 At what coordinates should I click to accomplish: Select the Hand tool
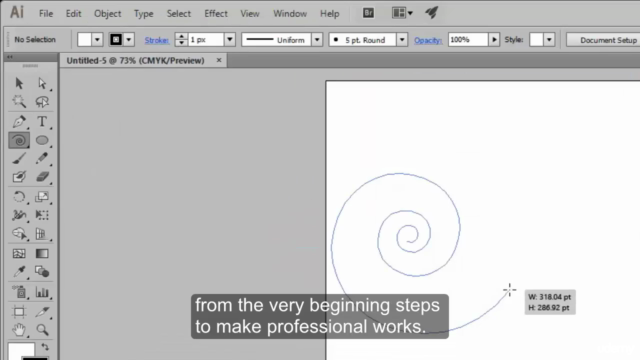[x=19, y=329]
